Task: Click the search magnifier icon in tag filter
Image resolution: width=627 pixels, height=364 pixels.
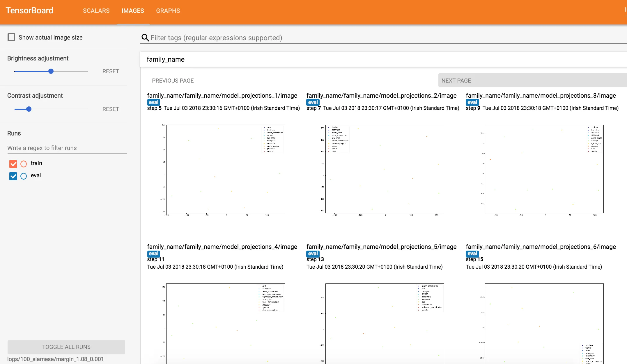Action: tap(145, 38)
